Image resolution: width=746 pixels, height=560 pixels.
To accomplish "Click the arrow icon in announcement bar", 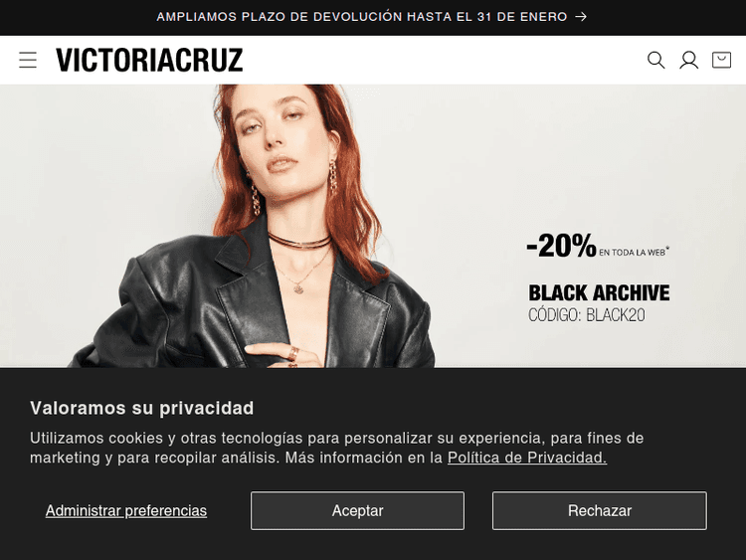I will pyautogui.click(x=581, y=17).
